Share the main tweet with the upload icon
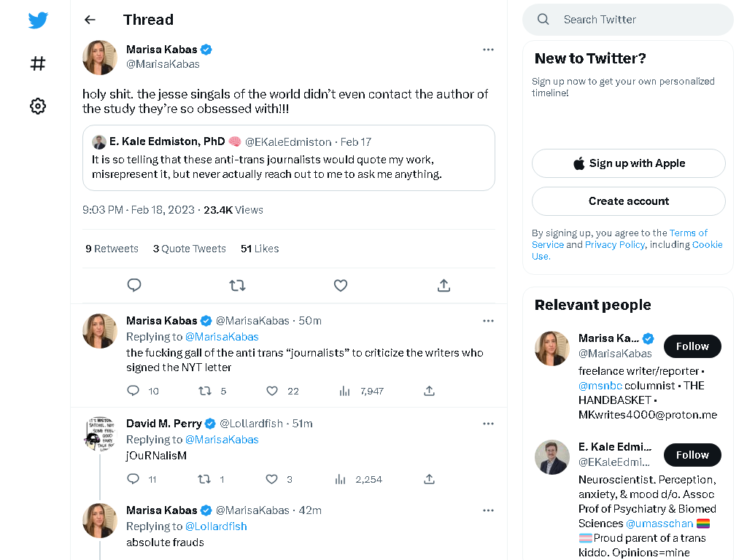Screen dimensions: 747x560 tap(444, 285)
